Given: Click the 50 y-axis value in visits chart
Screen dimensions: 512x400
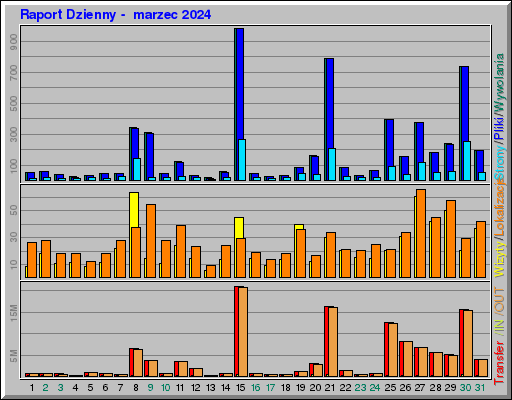Looking at the screenshot, I should coord(14,210).
